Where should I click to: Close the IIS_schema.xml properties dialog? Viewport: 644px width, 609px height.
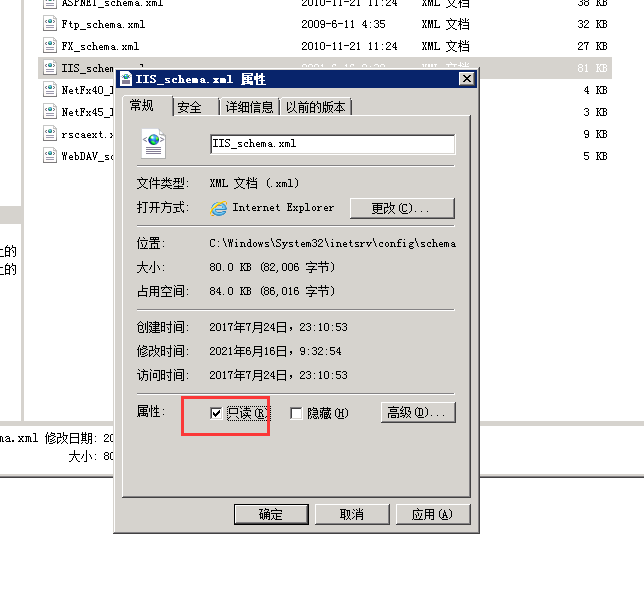tap(467, 78)
